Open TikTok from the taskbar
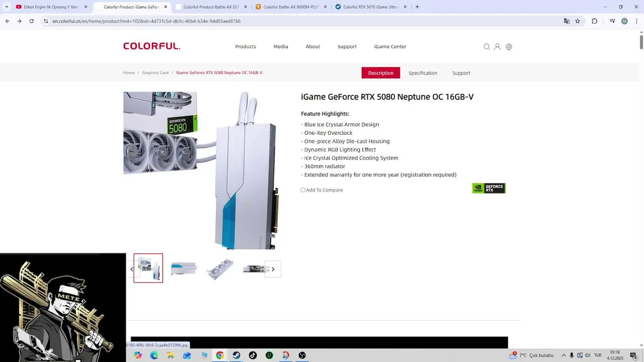644x362 pixels. 253,355
